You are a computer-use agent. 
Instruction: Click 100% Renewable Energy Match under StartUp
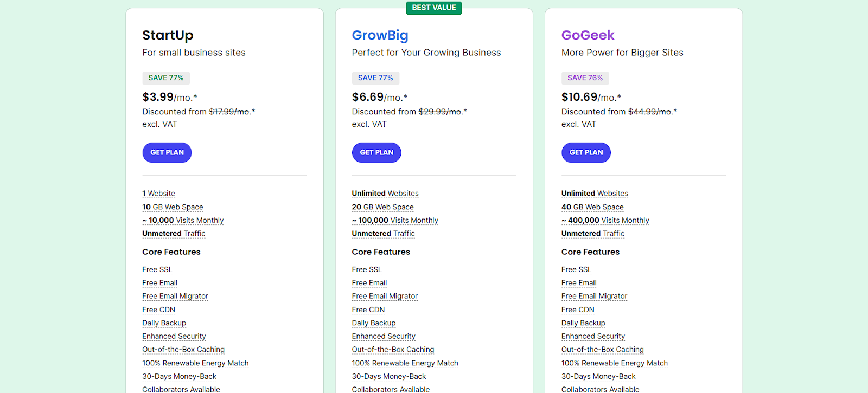pos(195,363)
